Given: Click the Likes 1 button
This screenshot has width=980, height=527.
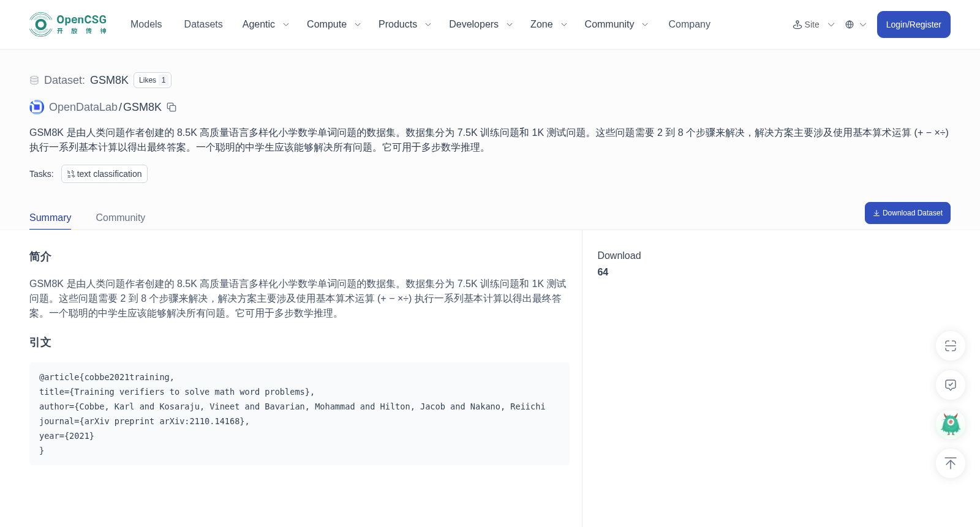Looking at the screenshot, I should coord(153,80).
